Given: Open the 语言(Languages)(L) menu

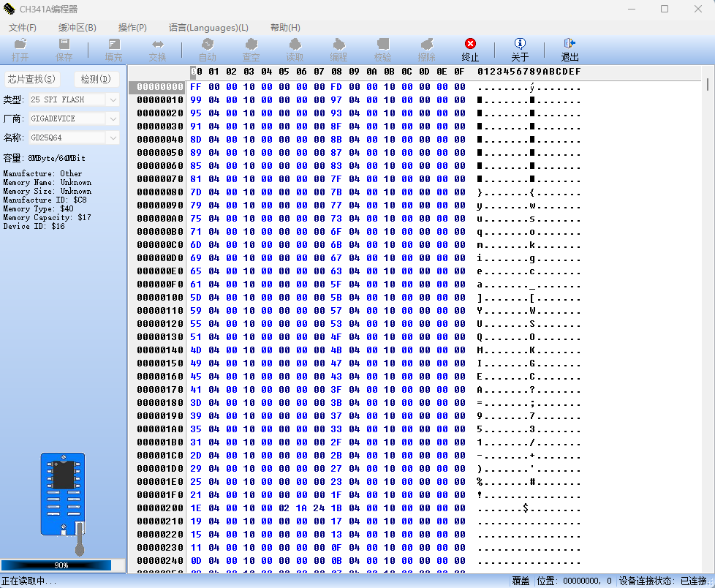Looking at the screenshot, I should coord(208,27).
